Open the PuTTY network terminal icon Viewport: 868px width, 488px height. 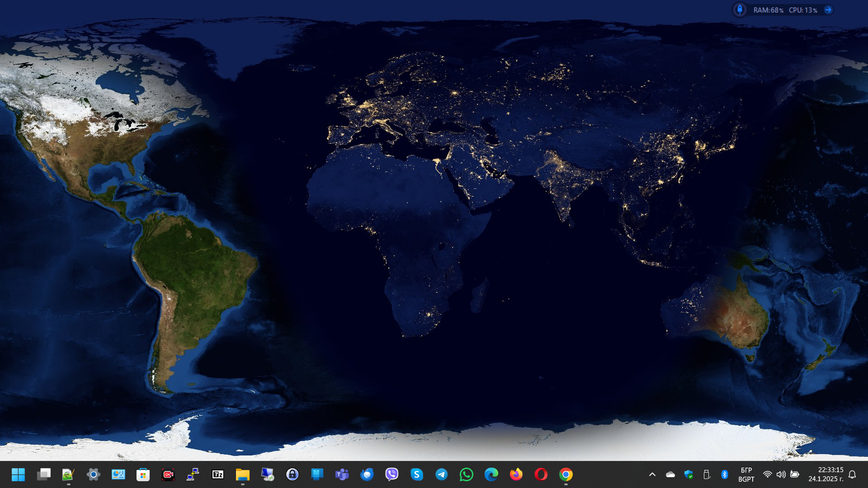[193, 474]
